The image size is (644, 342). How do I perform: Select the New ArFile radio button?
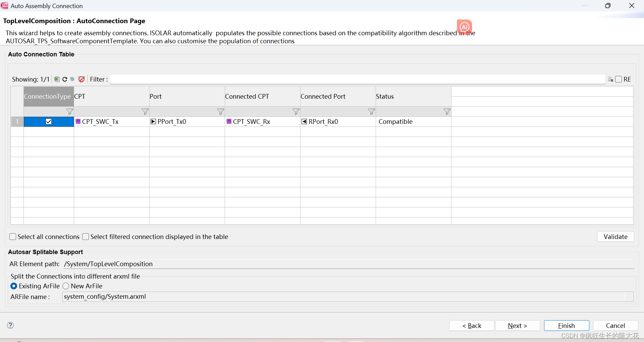tap(66, 286)
